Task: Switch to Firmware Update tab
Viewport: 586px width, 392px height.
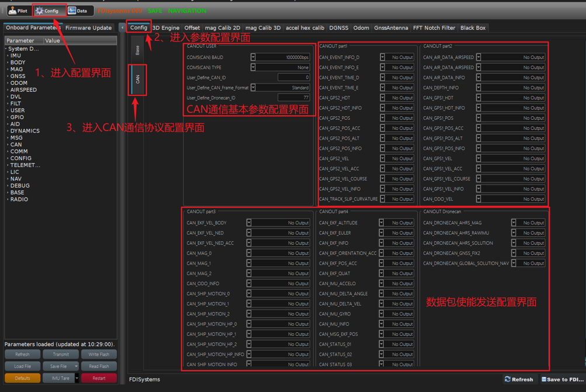Action: tap(89, 27)
